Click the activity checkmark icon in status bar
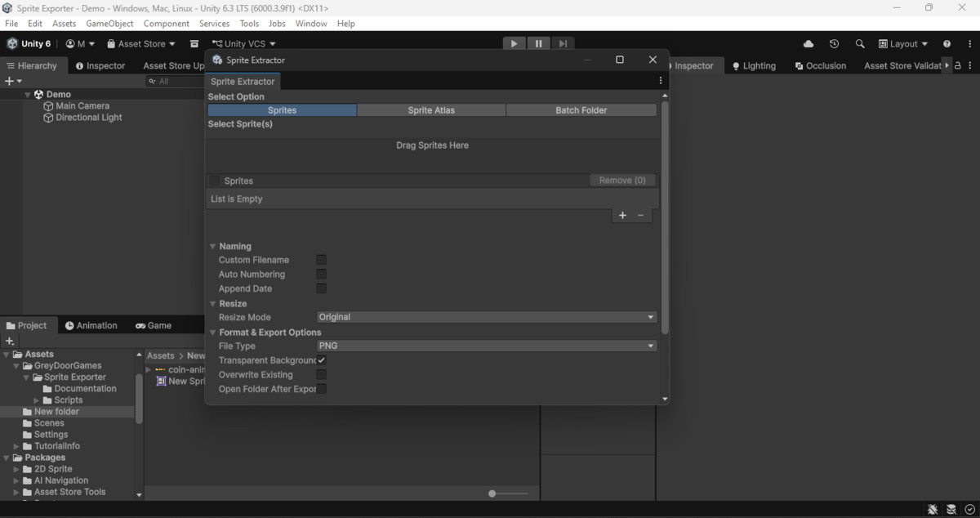This screenshot has height=518, width=980. pyautogui.click(x=969, y=509)
